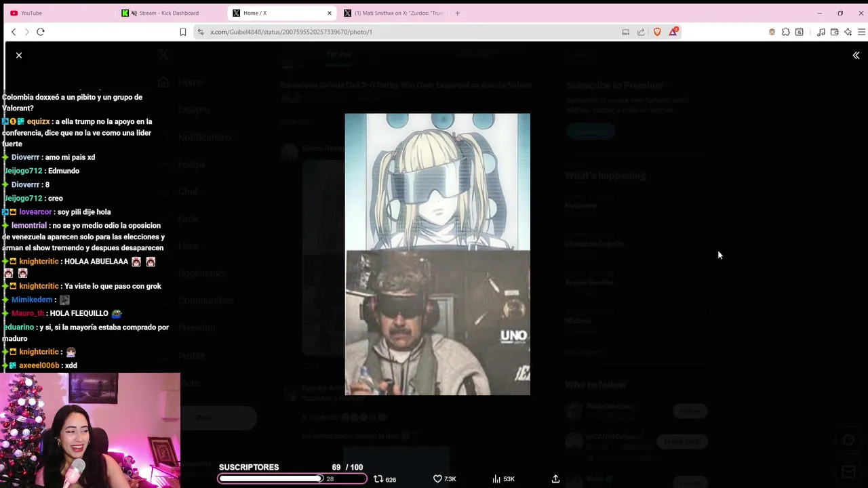This screenshot has width=868, height=488.
Task: Open a new tab with plus button
Action: click(x=457, y=13)
